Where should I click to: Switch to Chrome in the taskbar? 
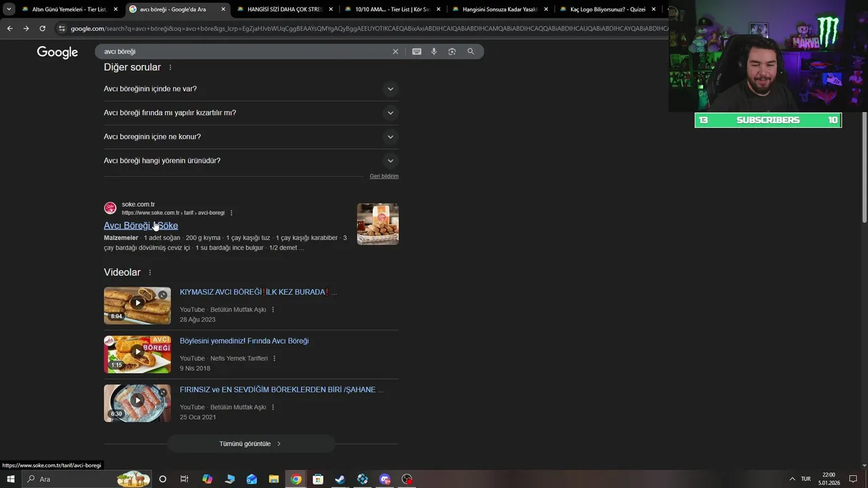296,479
